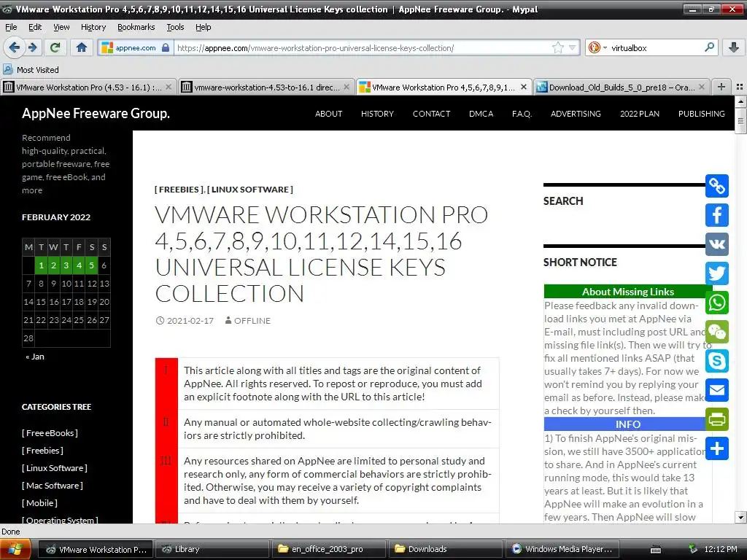Click the Most Visited bookmark folder
The width and height of the screenshot is (747, 560).
coord(31,70)
